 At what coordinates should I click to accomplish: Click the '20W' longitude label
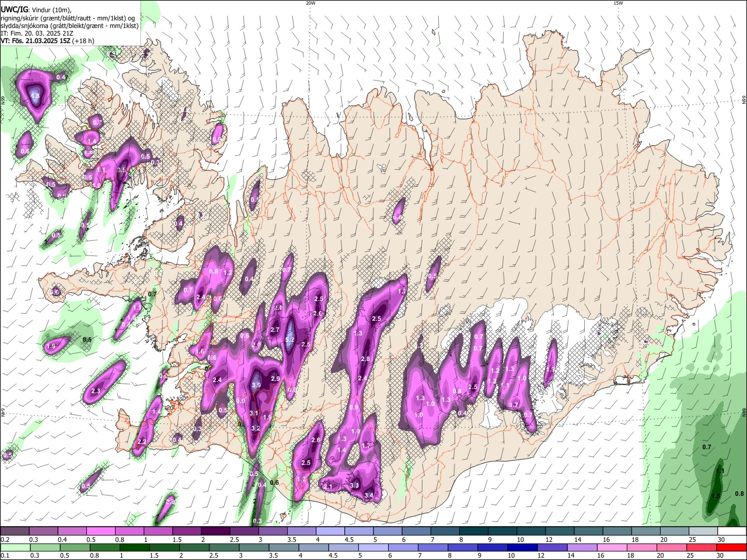(x=310, y=3)
